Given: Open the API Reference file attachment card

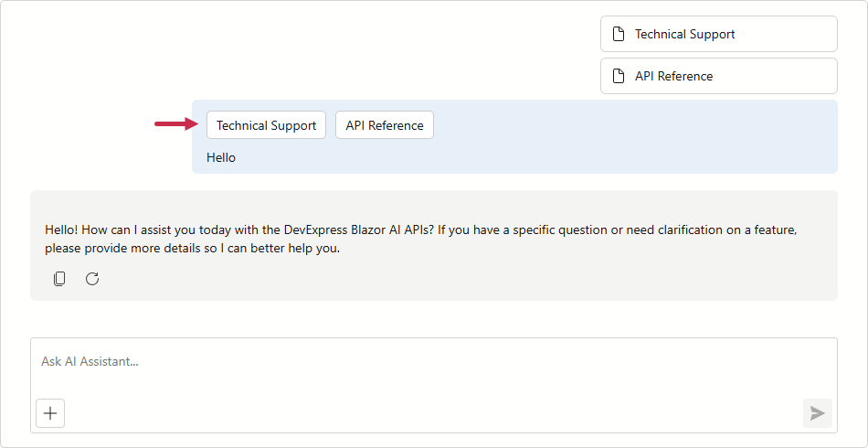Looking at the screenshot, I should click(x=718, y=76).
